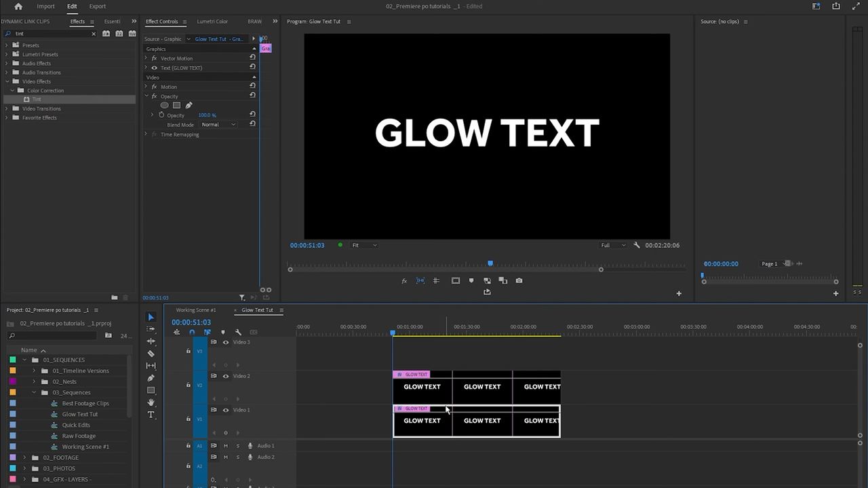868x488 pixels.
Task: Toggle global FX mute in Program monitor
Action: (404, 280)
